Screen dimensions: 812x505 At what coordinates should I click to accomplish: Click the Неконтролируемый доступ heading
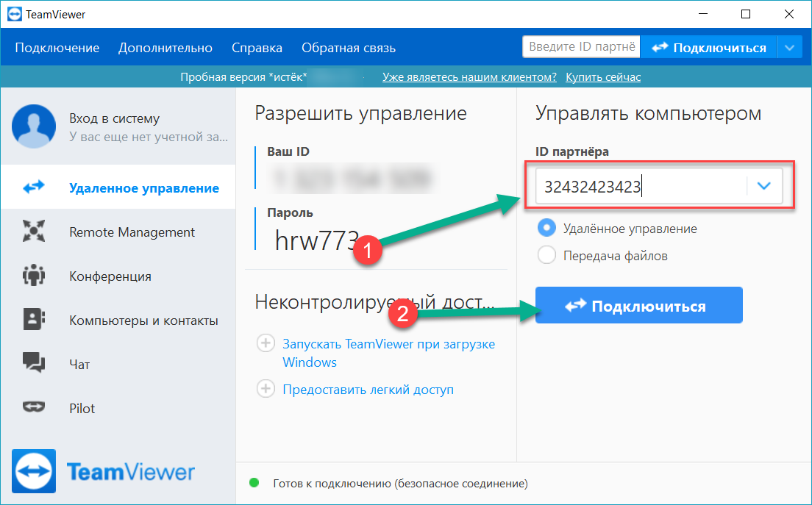pos(375,301)
